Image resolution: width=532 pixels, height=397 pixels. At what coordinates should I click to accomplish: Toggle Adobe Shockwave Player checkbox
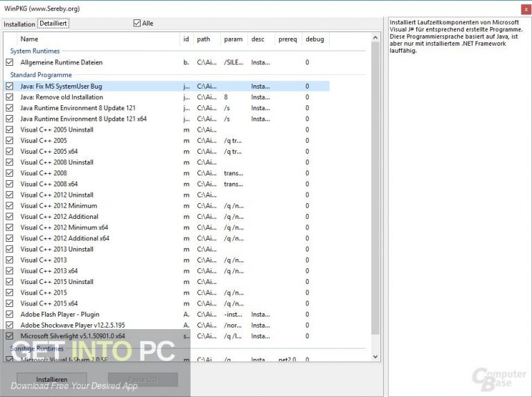[10, 325]
